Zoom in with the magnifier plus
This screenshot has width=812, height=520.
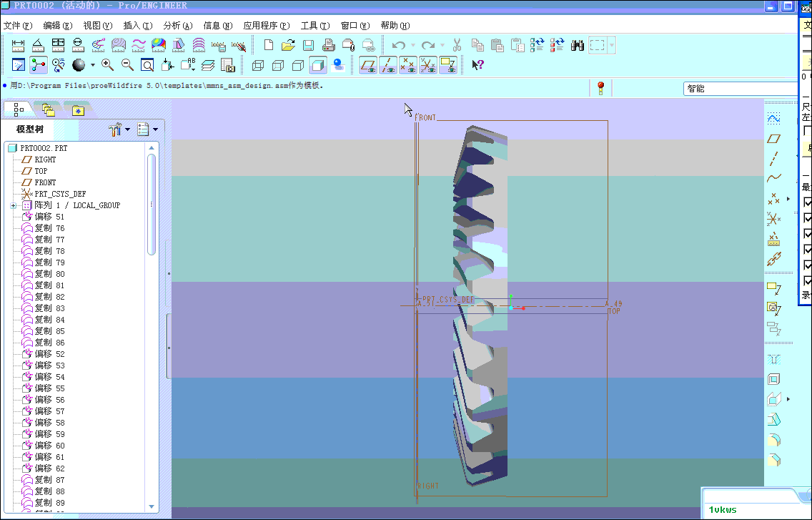pos(108,65)
